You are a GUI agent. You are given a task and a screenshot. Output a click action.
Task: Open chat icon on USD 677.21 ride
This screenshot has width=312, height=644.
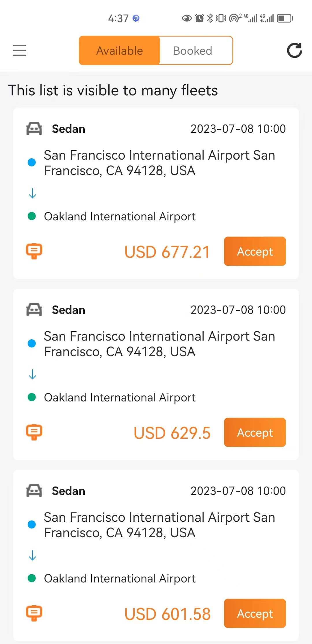(34, 251)
